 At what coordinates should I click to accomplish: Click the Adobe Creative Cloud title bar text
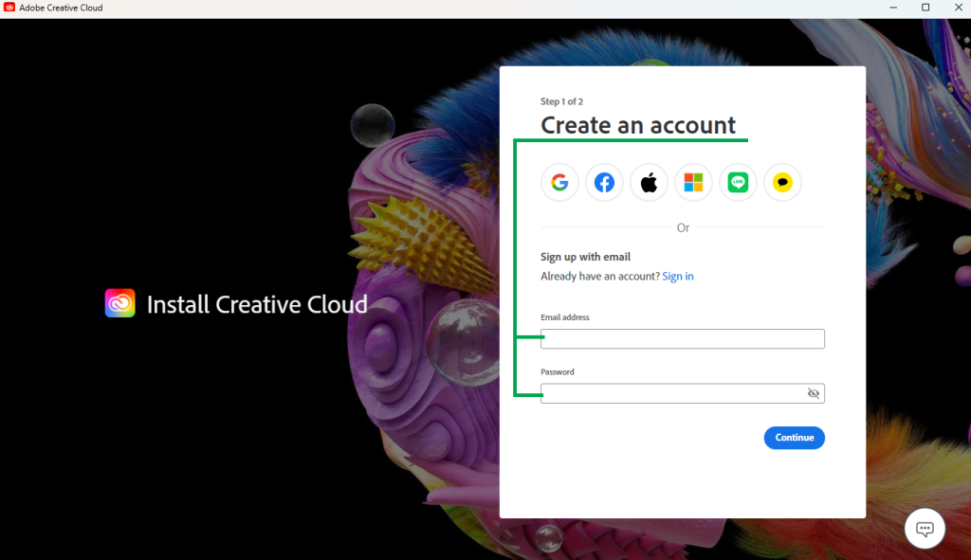pos(60,8)
